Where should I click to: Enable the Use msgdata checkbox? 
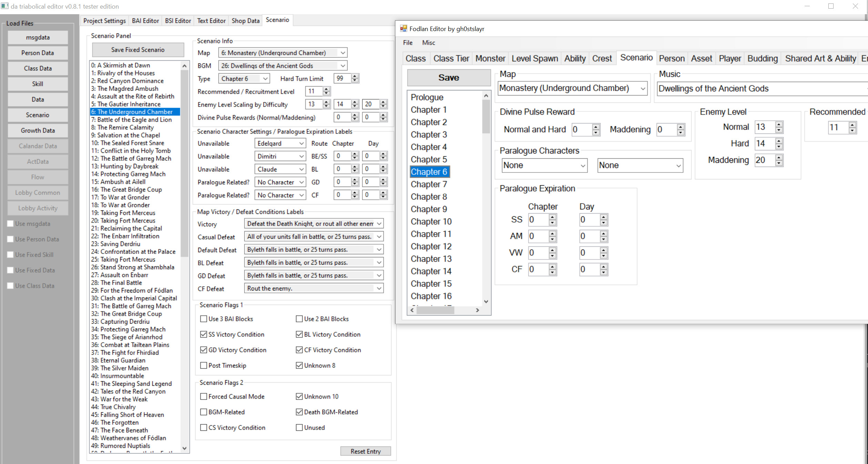click(x=10, y=224)
